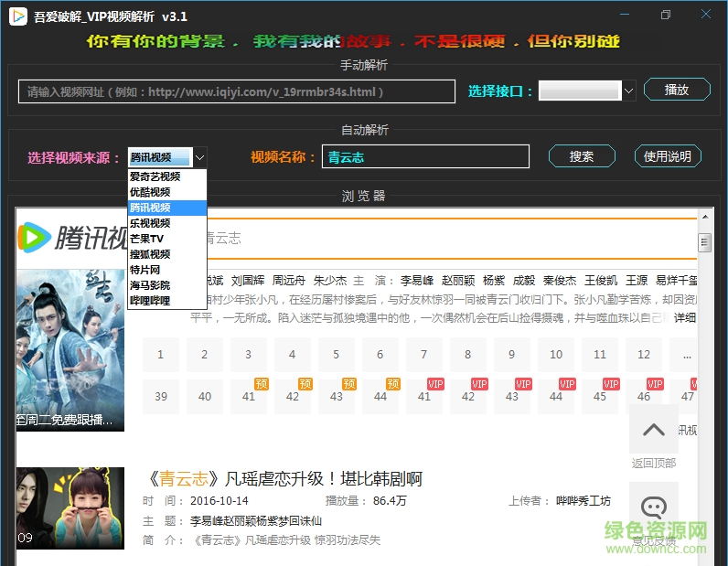Click the video name field containing 青云志
Screen dimensions: 728x566
[x=425, y=156]
